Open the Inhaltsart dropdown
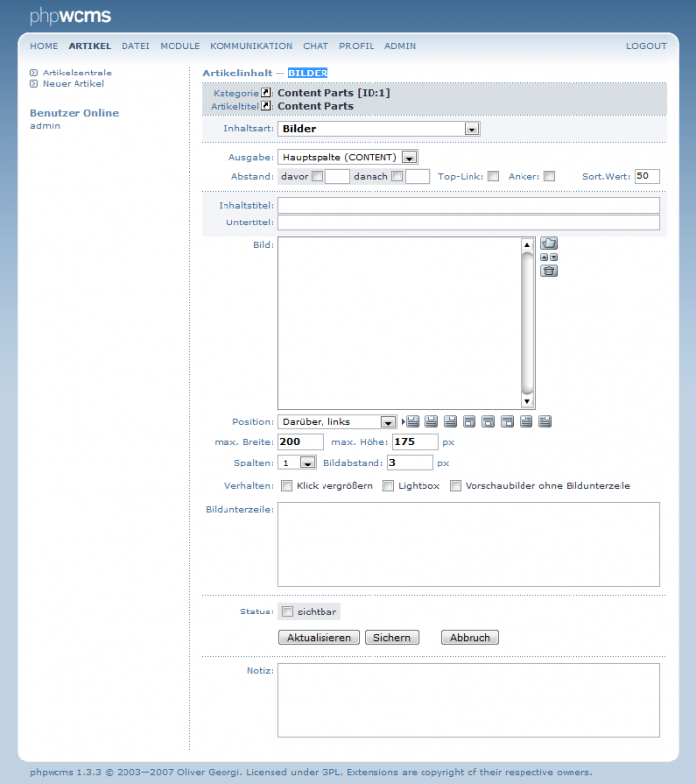This screenshot has height=784, width=696. (472, 128)
